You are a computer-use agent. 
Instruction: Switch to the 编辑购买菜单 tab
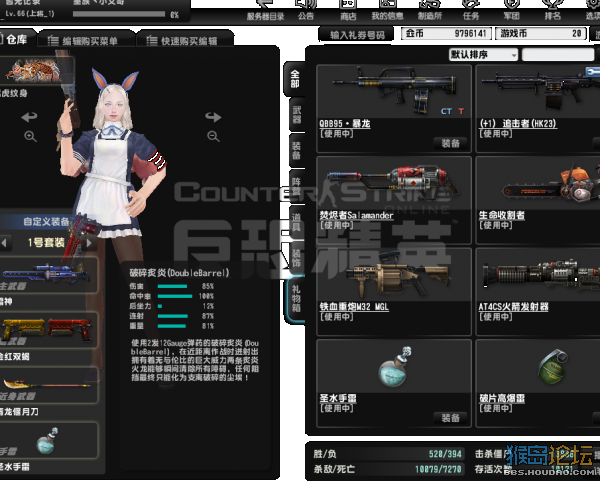tap(84, 40)
